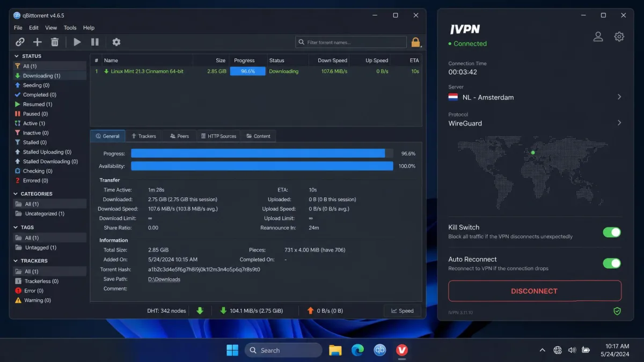Click the IVPN green shield icon

point(617,311)
